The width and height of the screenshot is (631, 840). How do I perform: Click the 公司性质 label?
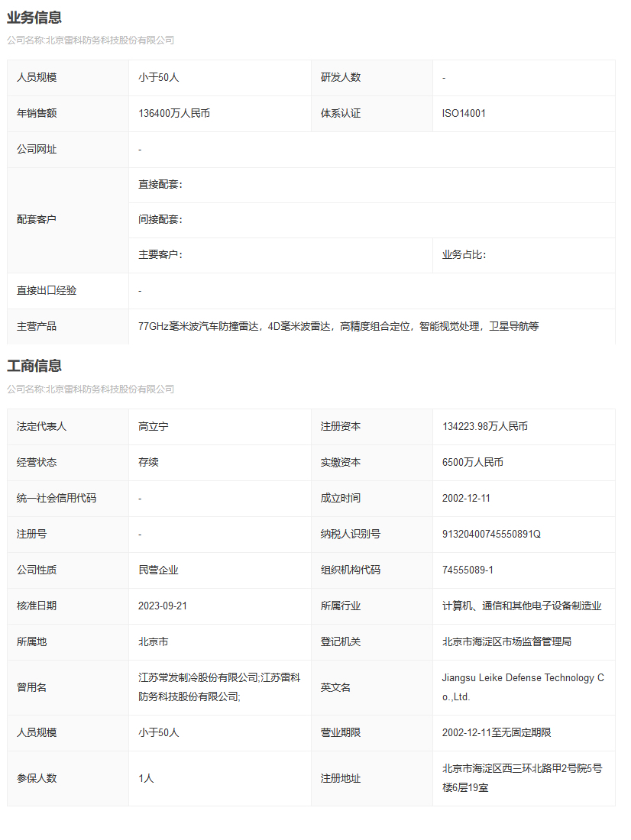(37, 570)
